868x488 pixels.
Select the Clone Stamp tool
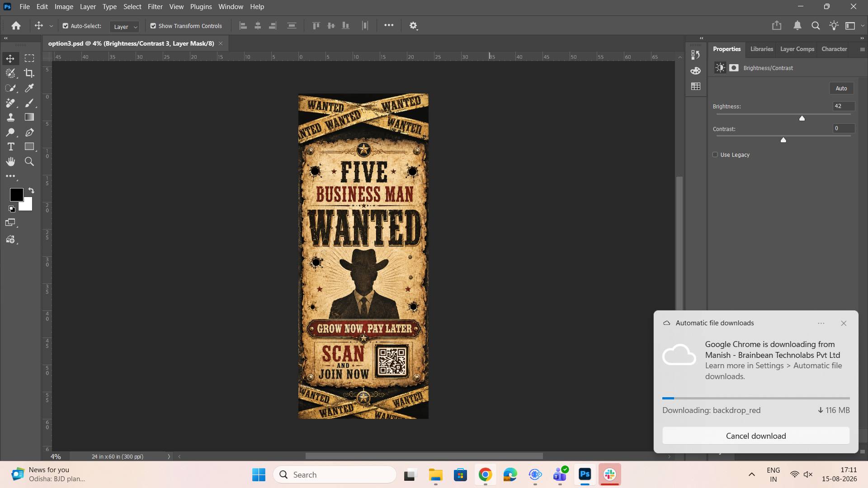11,117
